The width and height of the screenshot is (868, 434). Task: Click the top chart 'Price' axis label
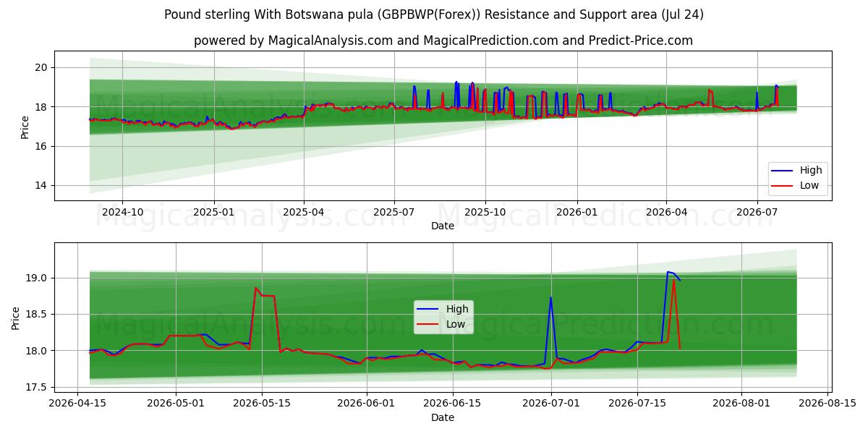pos(25,127)
